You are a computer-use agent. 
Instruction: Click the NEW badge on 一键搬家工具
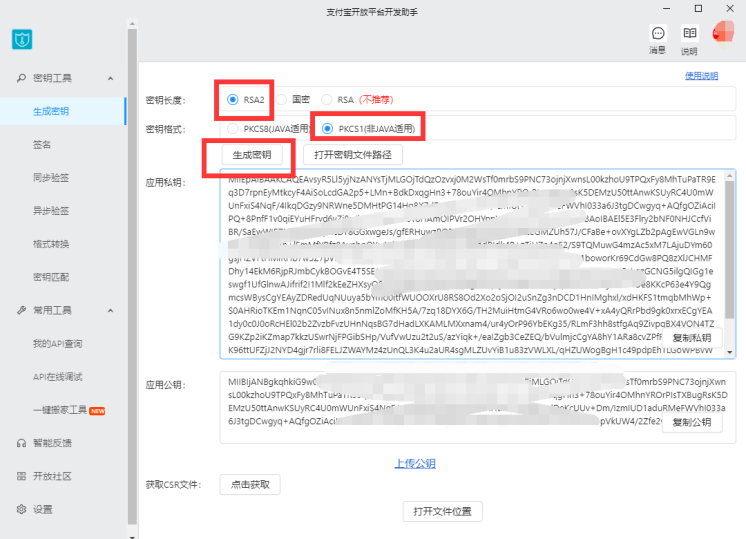point(98,411)
